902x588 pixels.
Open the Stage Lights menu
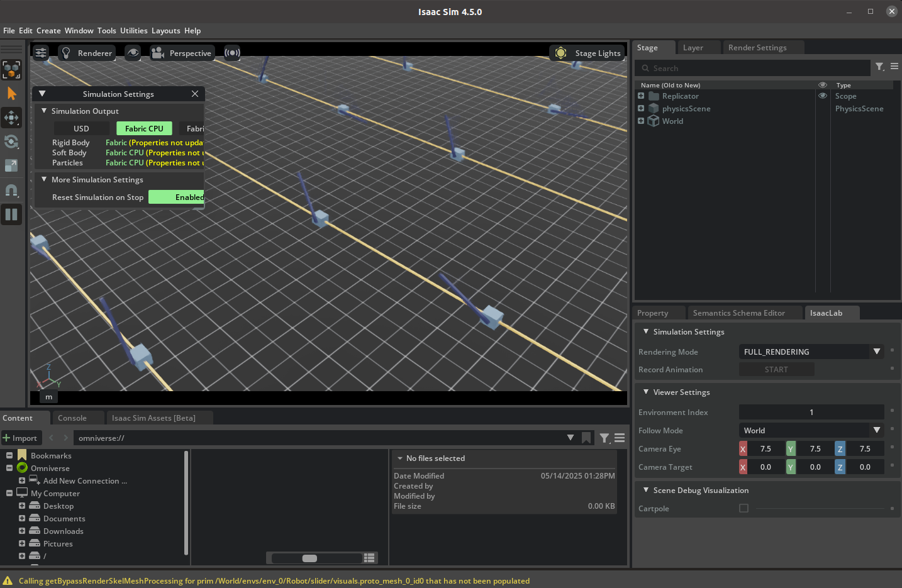coord(587,53)
